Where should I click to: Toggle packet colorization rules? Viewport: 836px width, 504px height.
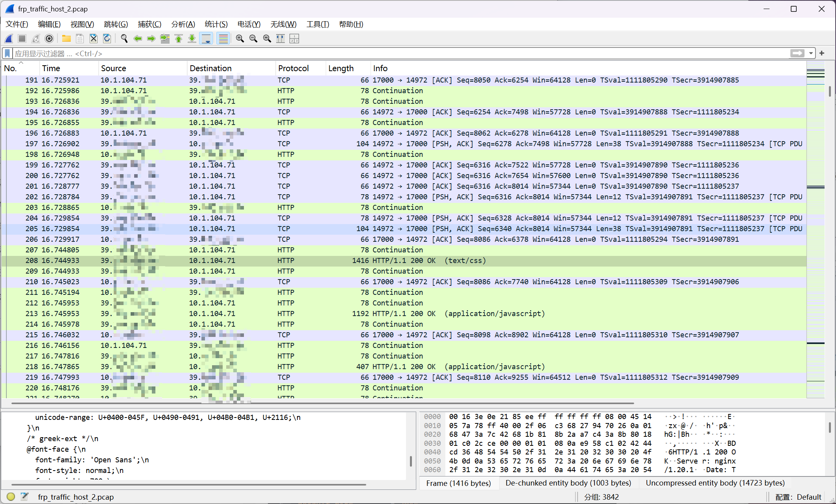[223, 39]
